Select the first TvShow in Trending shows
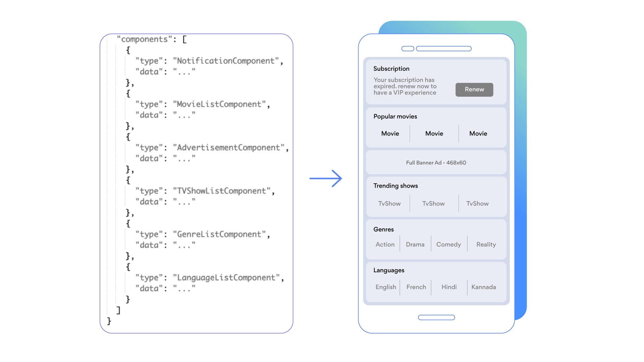The height and width of the screenshot is (362, 644). 389,203
